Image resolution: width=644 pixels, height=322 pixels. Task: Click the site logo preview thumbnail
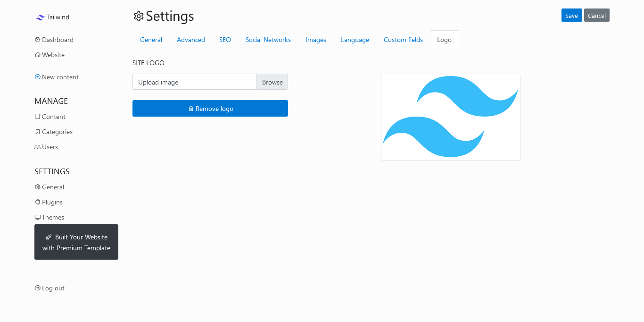coord(450,117)
